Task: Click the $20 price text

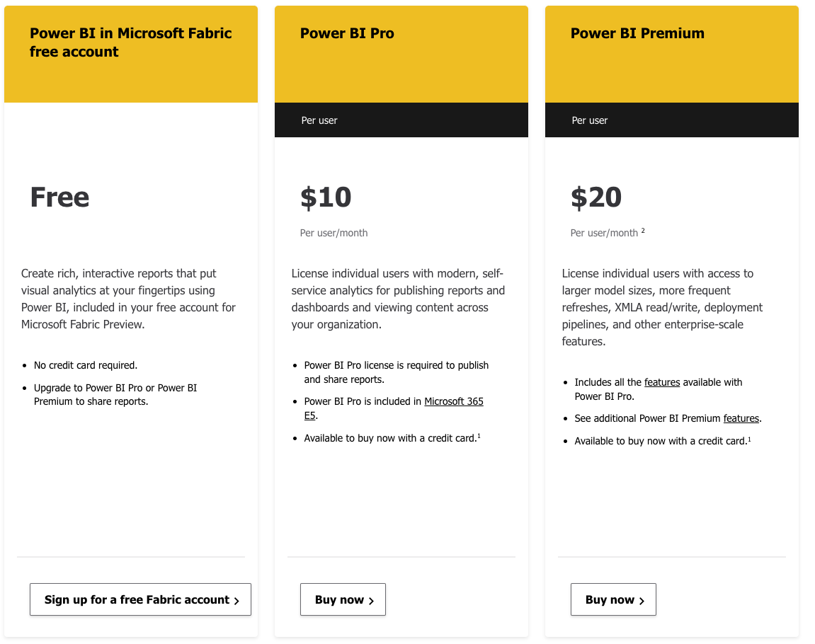Action: (x=596, y=197)
